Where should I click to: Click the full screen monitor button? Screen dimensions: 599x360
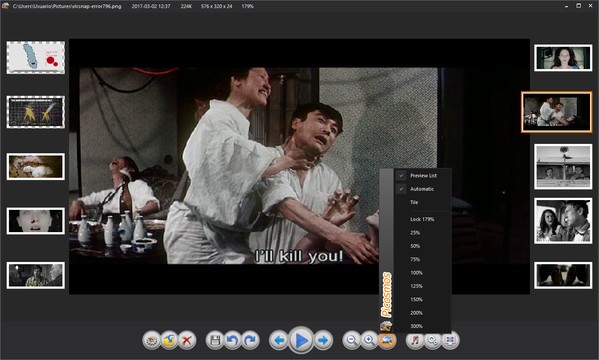pos(450,340)
